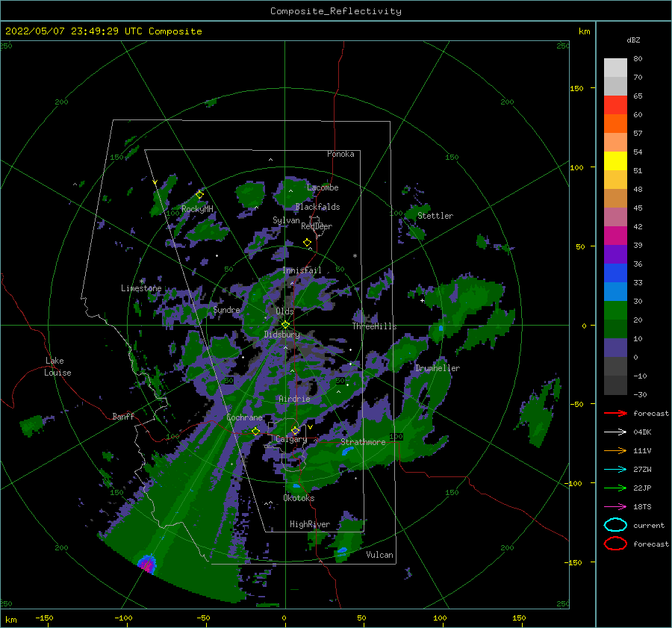672x628 pixels.
Task: Select the bright green 20 dBZ swatch
Action: coord(615,311)
